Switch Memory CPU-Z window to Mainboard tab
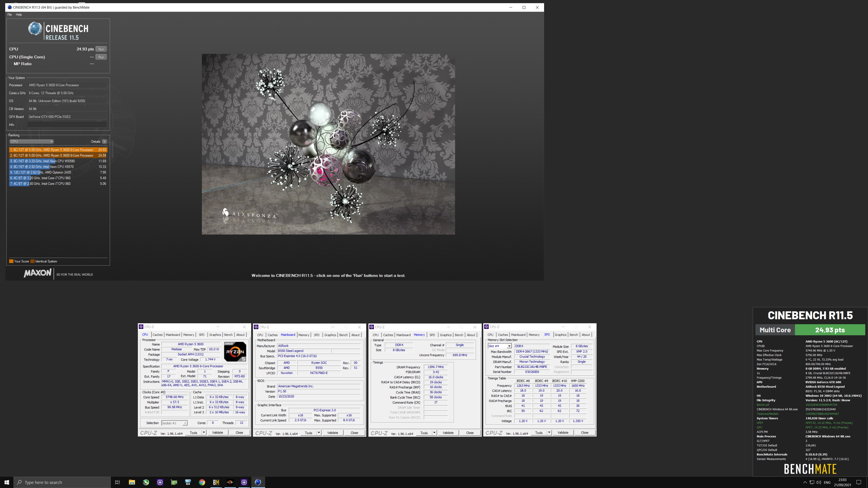868x488 pixels. pyautogui.click(x=403, y=335)
